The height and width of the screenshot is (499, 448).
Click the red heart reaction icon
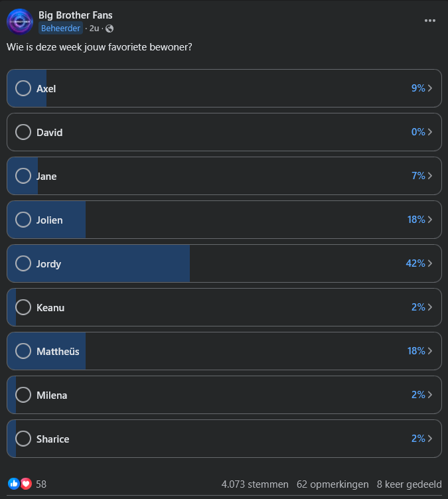coord(26,484)
